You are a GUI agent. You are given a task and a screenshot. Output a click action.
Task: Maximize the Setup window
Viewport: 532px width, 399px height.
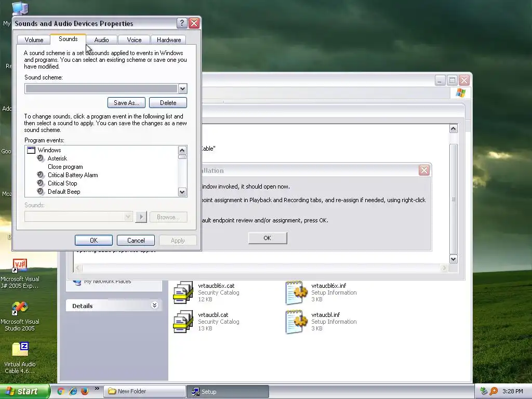click(x=452, y=81)
